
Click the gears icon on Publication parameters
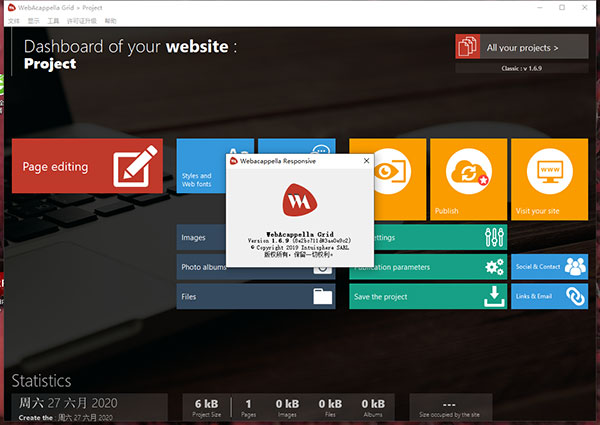pos(494,267)
